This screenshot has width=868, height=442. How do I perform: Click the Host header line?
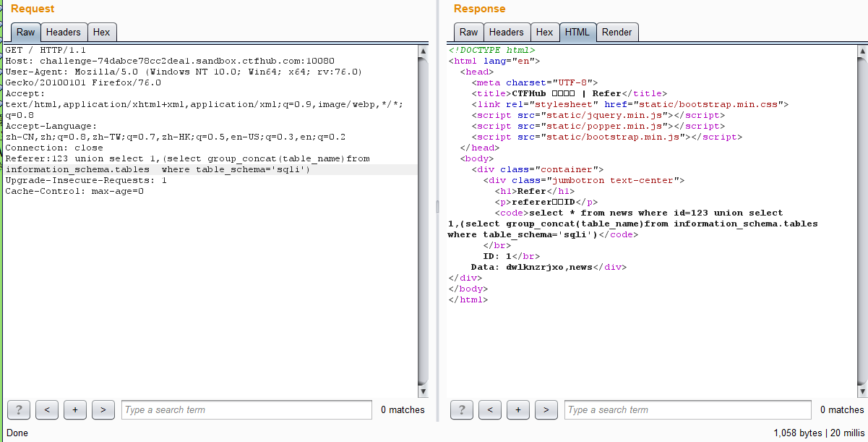(x=170, y=61)
